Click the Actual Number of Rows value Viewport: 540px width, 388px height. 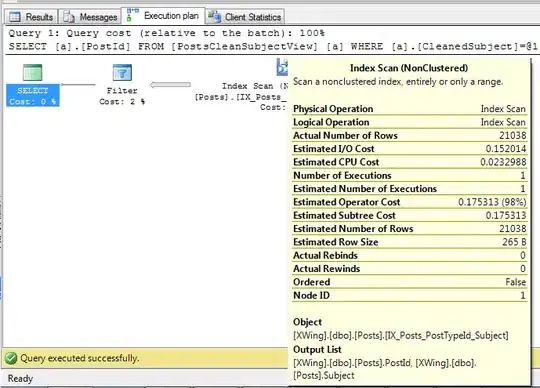tap(512, 136)
